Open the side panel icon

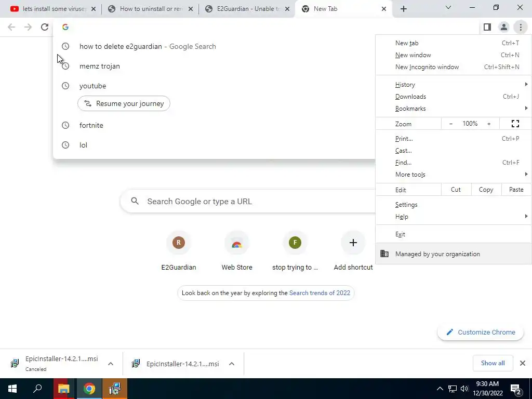click(x=487, y=27)
